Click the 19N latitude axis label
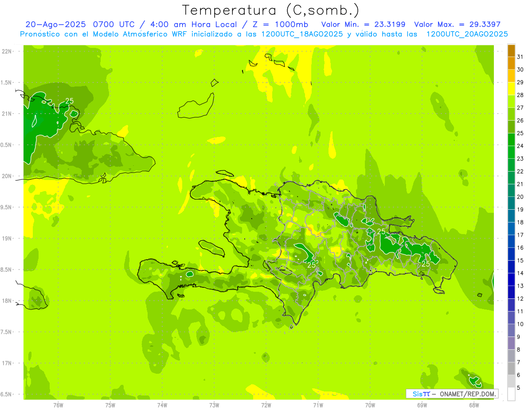 (8, 238)
